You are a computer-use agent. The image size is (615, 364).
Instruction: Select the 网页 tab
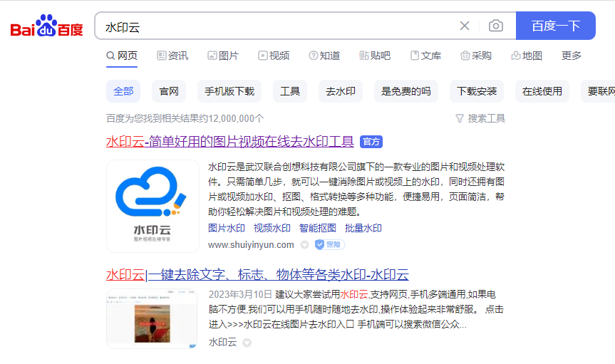[x=122, y=56]
